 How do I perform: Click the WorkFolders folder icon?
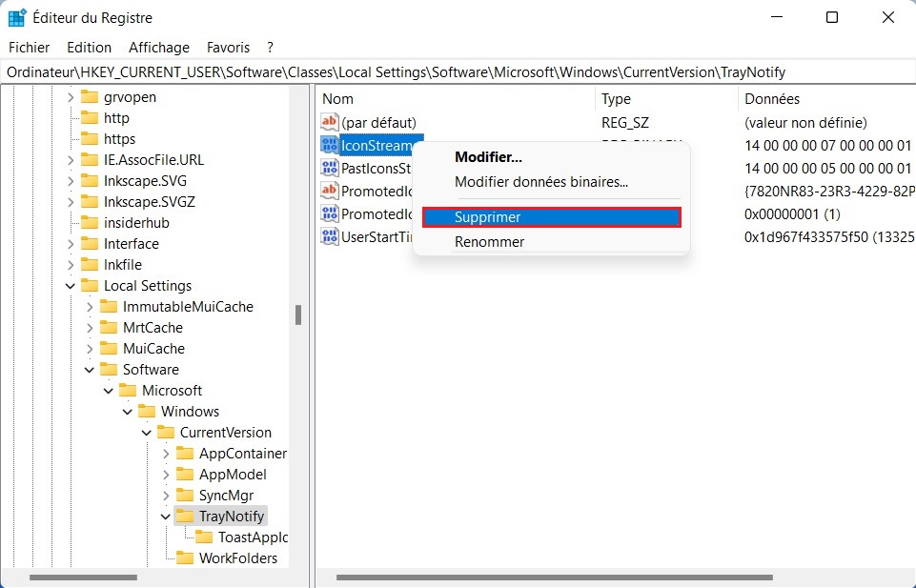pos(185,558)
